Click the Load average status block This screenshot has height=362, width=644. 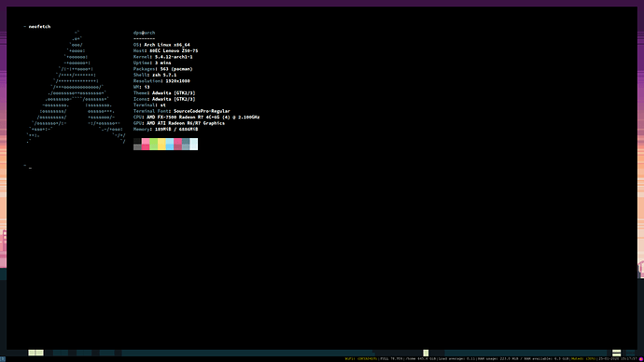click(x=456, y=358)
